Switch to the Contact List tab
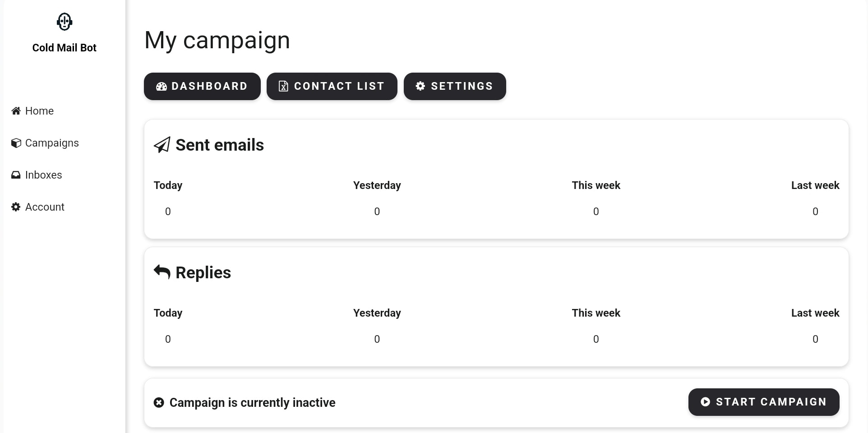The width and height of the screenshot is (868, 433). (x=332, y=86)
